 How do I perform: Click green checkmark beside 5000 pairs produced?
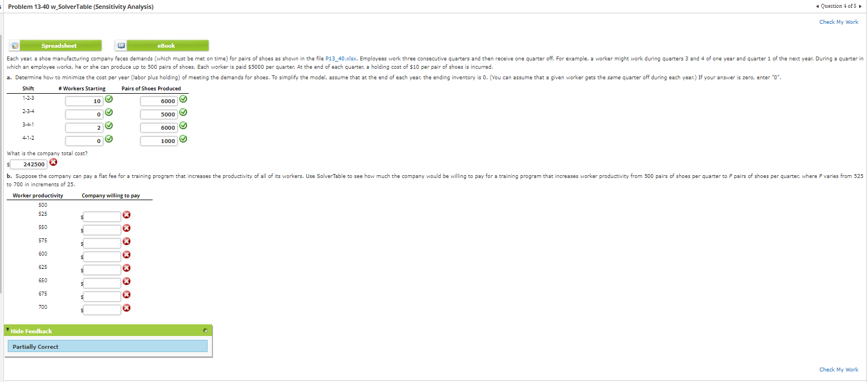[x=183, y=113]
